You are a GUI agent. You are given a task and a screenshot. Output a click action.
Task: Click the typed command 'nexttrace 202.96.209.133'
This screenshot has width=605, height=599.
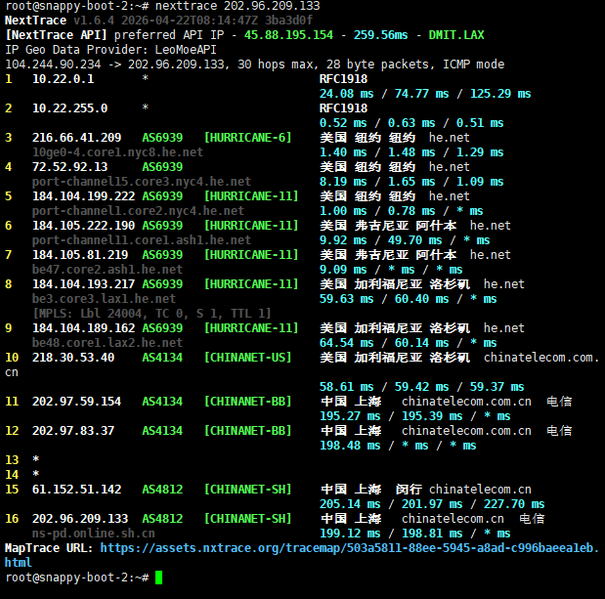[x=237, y=6]
